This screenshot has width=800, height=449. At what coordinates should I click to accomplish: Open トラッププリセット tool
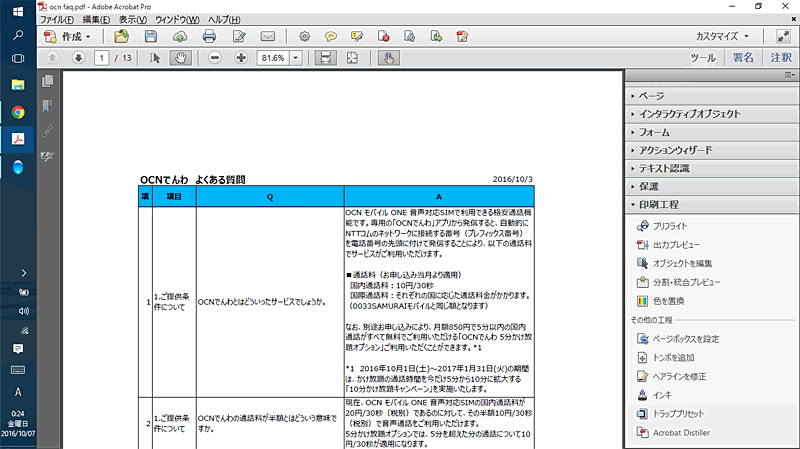pos(670,414)
